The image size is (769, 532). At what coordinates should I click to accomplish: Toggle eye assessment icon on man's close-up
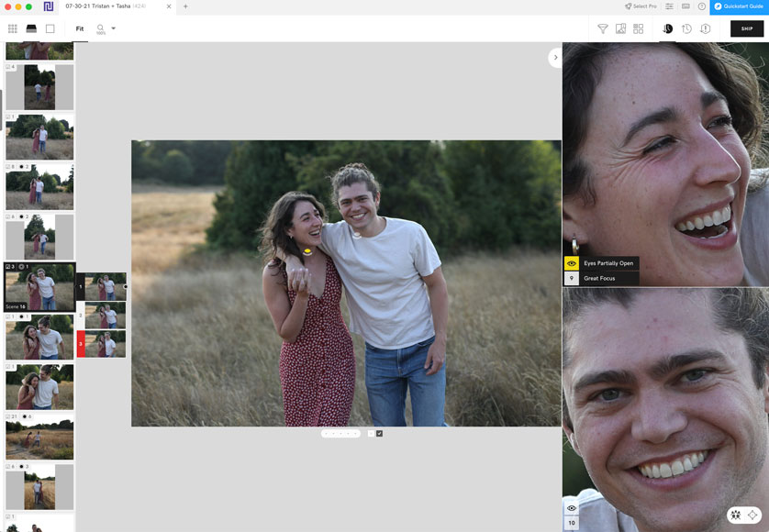(572, 508)
